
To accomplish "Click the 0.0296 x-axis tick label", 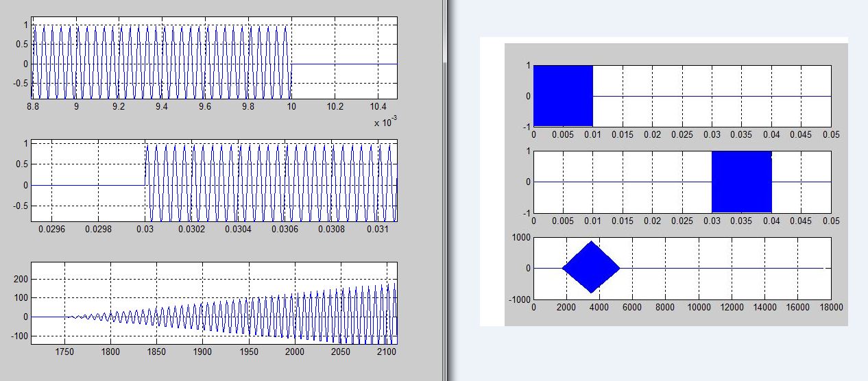I will click(52, 228).
